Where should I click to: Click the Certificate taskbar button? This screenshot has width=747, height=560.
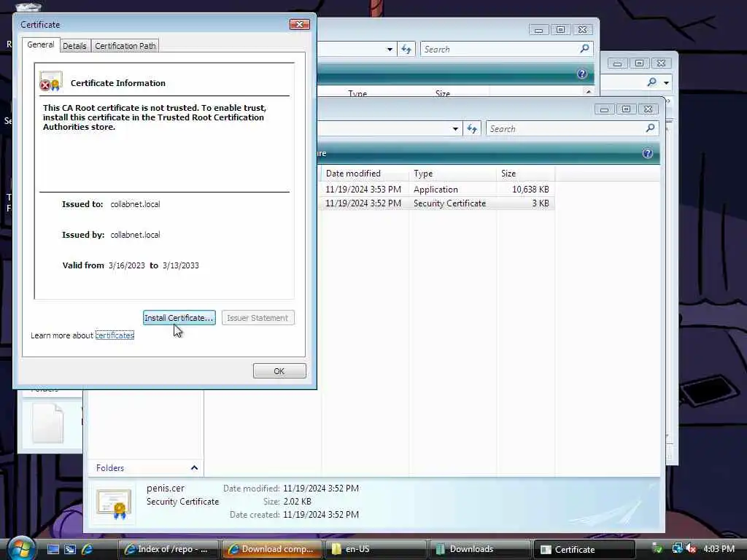(584, 549)
